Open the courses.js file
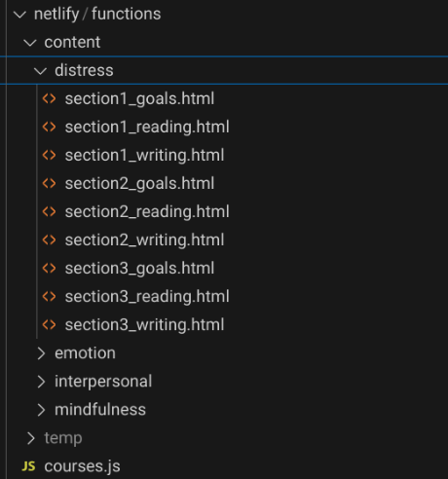 coord(224,466)
